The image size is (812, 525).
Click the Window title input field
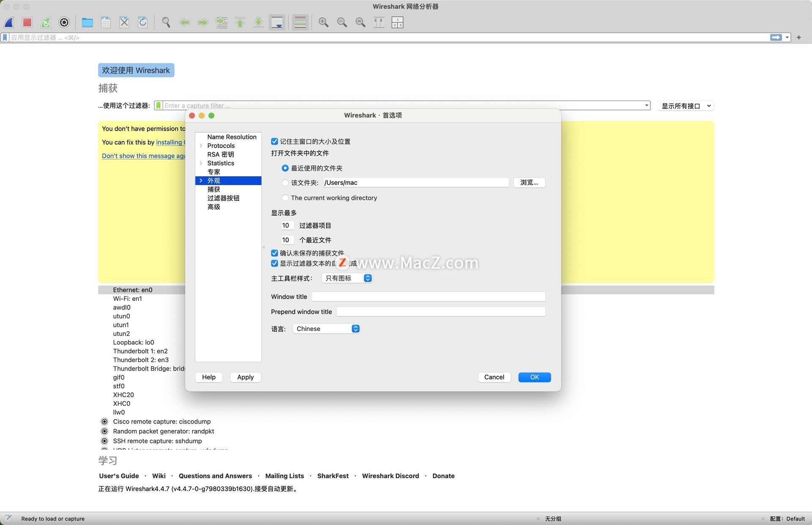pos(428,297)
